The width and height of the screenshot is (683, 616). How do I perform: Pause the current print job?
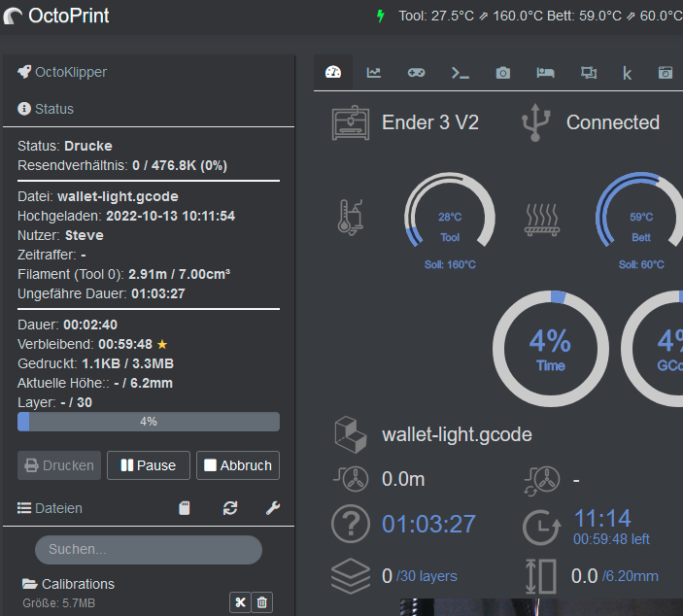[149, 465]
